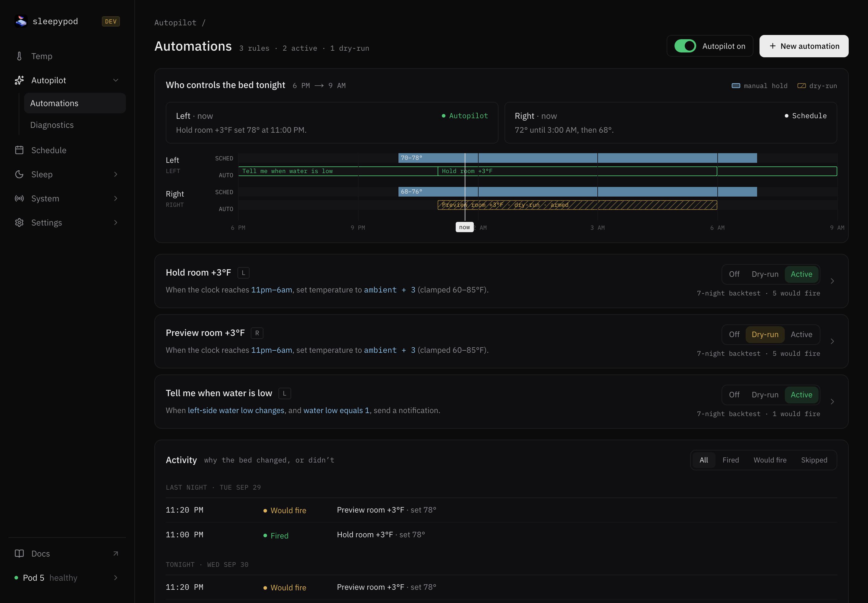Filter activity by Skipped
The image size is (868, 603).
(x=814, y=460)
